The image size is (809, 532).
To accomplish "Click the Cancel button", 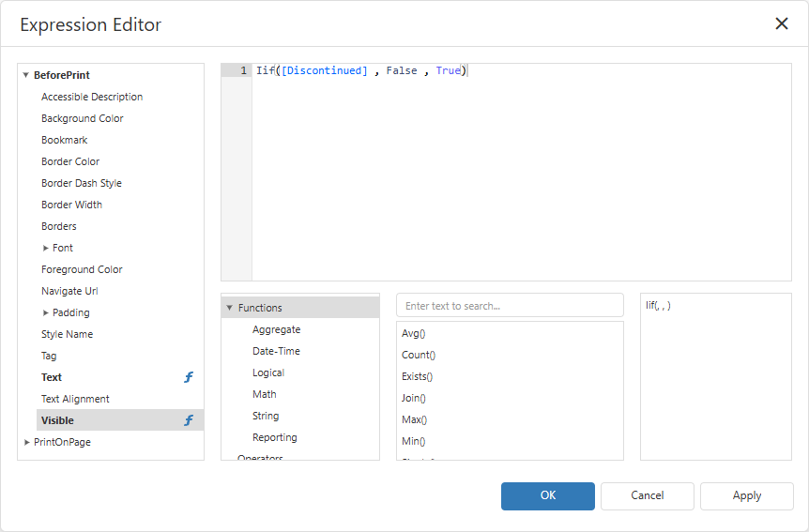I will (x=647, y=496).
